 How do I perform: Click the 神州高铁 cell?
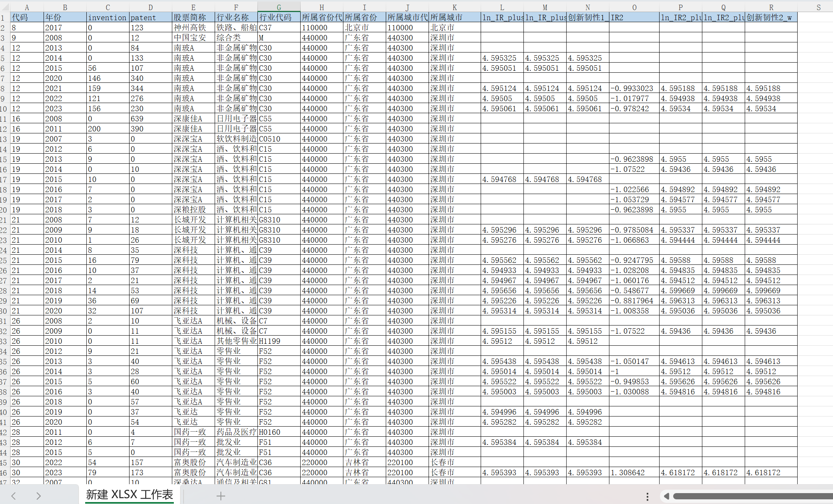pyautogui.click(x=193, y=28)
